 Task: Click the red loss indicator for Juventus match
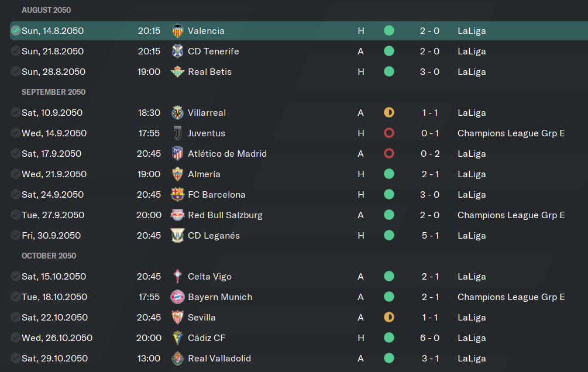[389, 133]
